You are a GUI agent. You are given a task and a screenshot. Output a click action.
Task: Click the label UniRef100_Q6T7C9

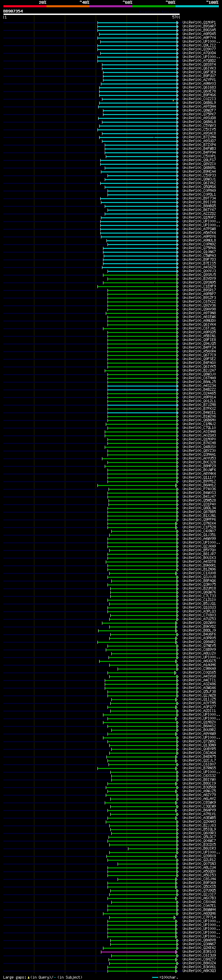click(199, 355)
